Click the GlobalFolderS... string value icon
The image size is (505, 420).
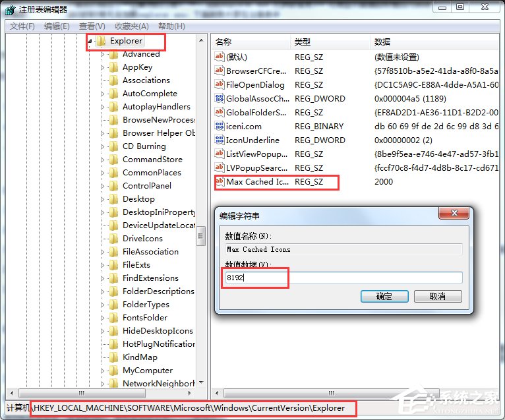click(220, 112)
